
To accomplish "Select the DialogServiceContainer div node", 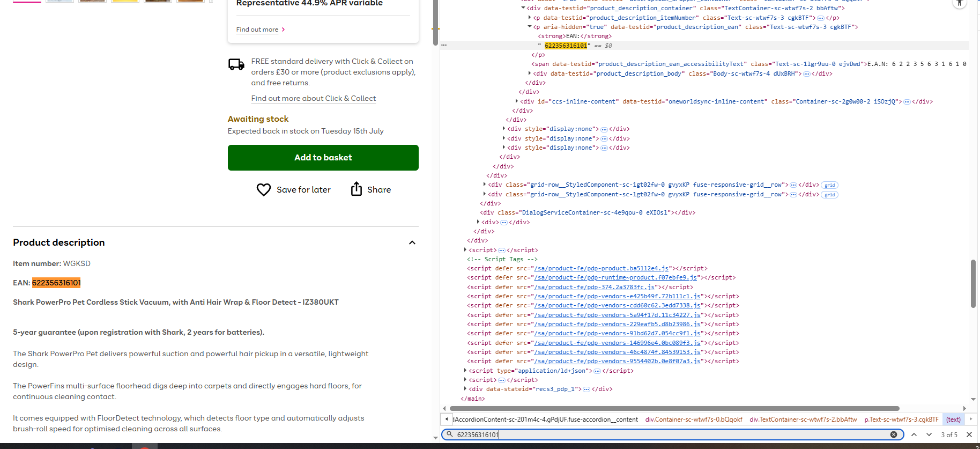I will coord(588,212).
